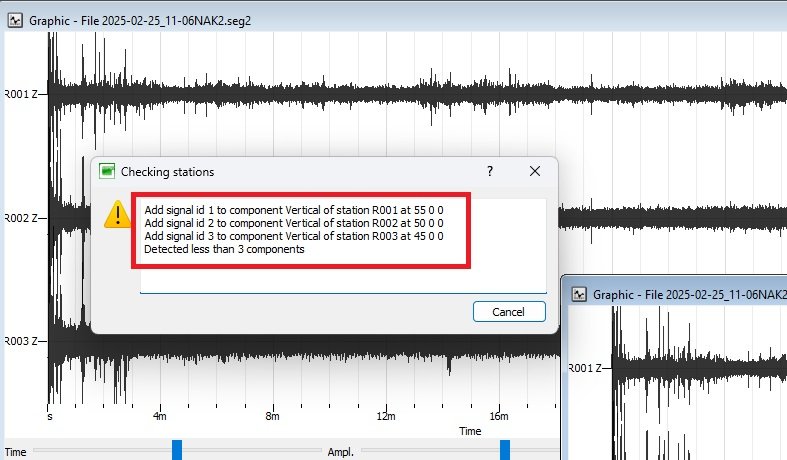Click the 'Detected less than 3 components' message

pos(224,249)
